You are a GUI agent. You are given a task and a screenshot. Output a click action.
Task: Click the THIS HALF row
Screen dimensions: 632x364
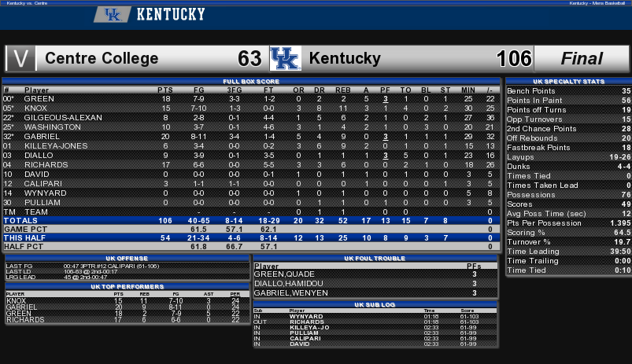tap(251, 238)
